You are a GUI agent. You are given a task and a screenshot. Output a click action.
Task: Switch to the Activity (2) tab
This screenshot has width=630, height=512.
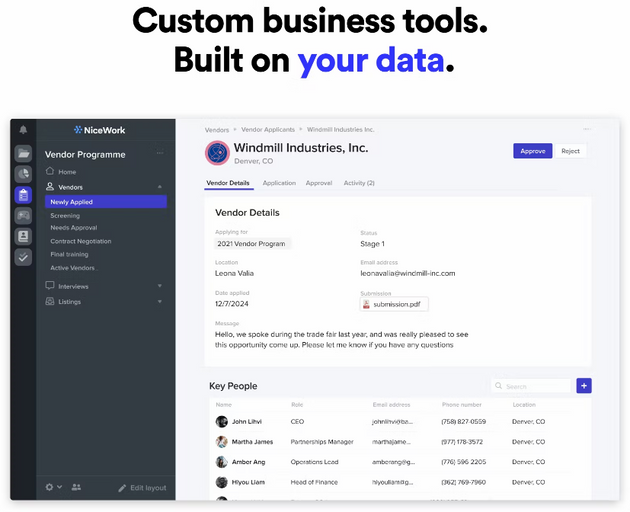[359, 183]
